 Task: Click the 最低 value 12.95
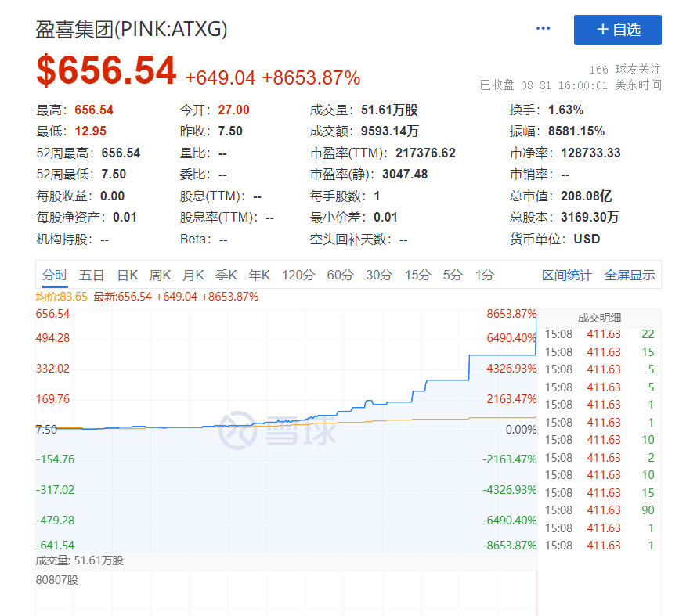(90, 131)
